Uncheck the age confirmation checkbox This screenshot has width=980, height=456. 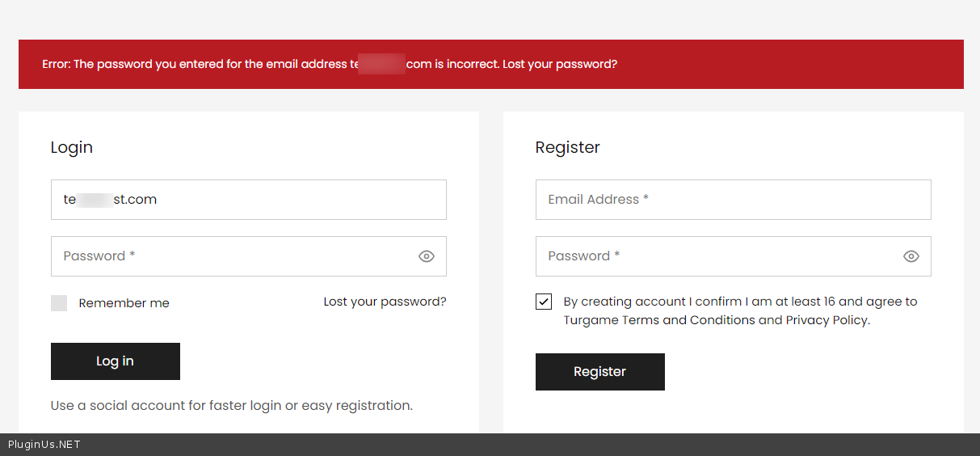[544, 302]
